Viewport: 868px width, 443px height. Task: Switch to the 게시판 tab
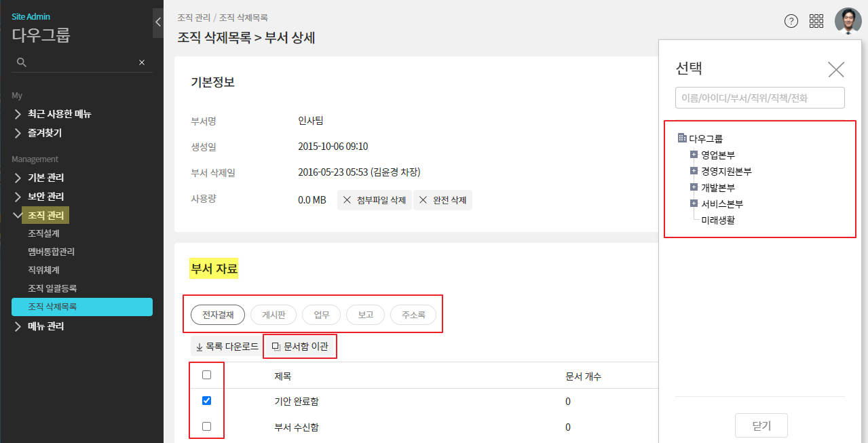(x=273, y=315)
